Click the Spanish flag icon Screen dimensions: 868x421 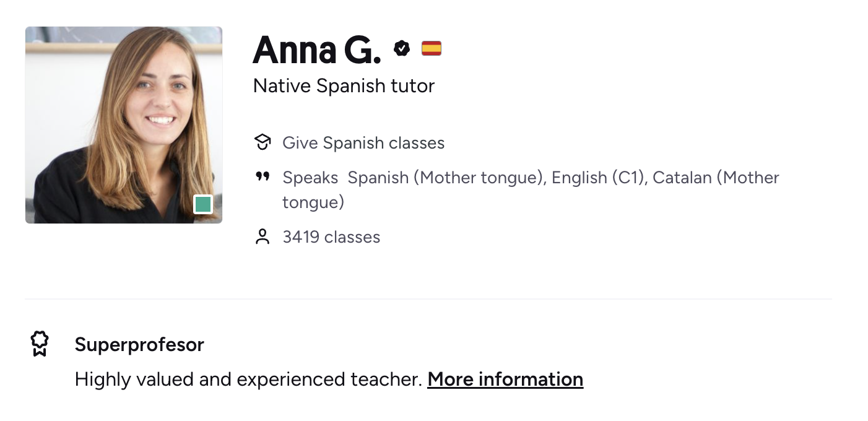point(432,48)
